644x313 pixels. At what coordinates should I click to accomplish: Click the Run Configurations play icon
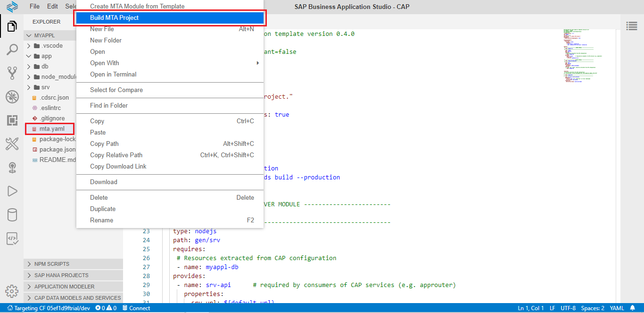click(12, 191)
